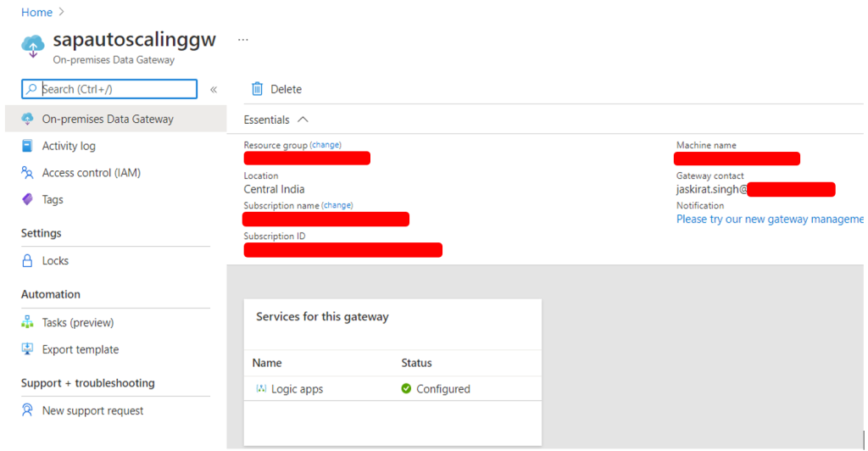Open the new gateway management notification link
868x451 pixels.
[x=770, y=219]
